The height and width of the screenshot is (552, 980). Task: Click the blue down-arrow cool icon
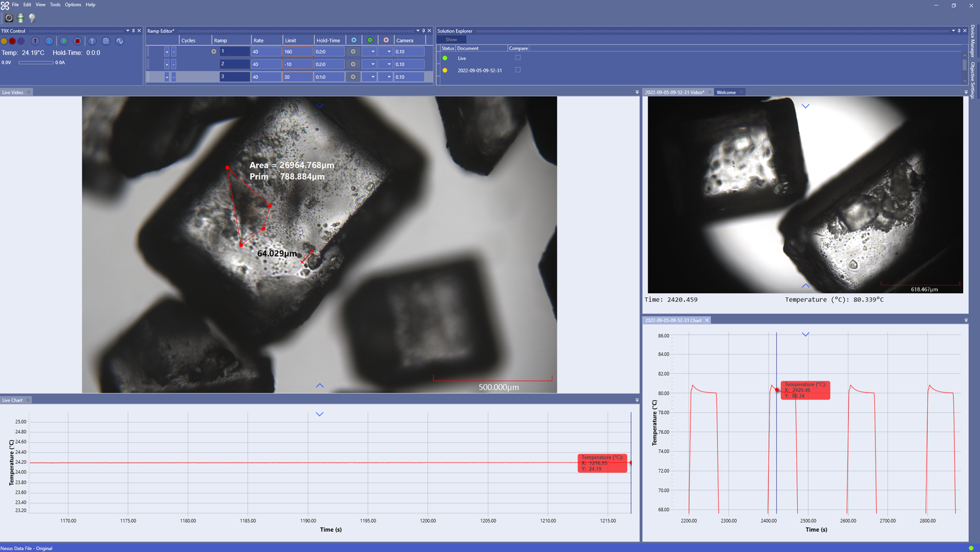coord(49,41)
